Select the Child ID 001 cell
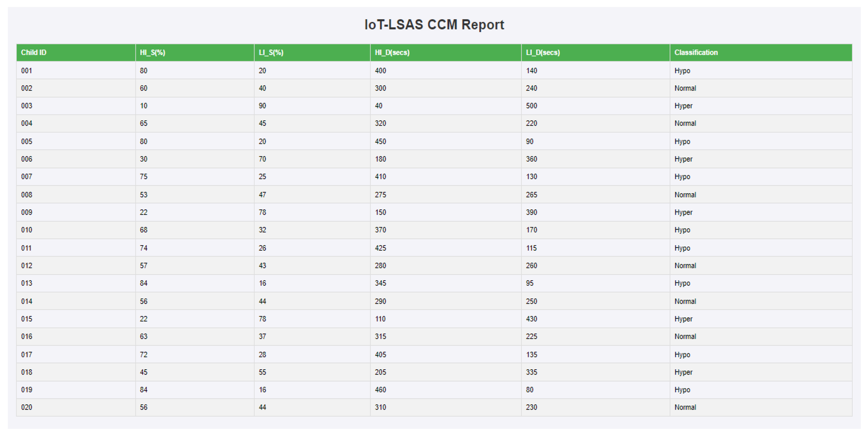868x435 pixels. [x=27, y=71]
